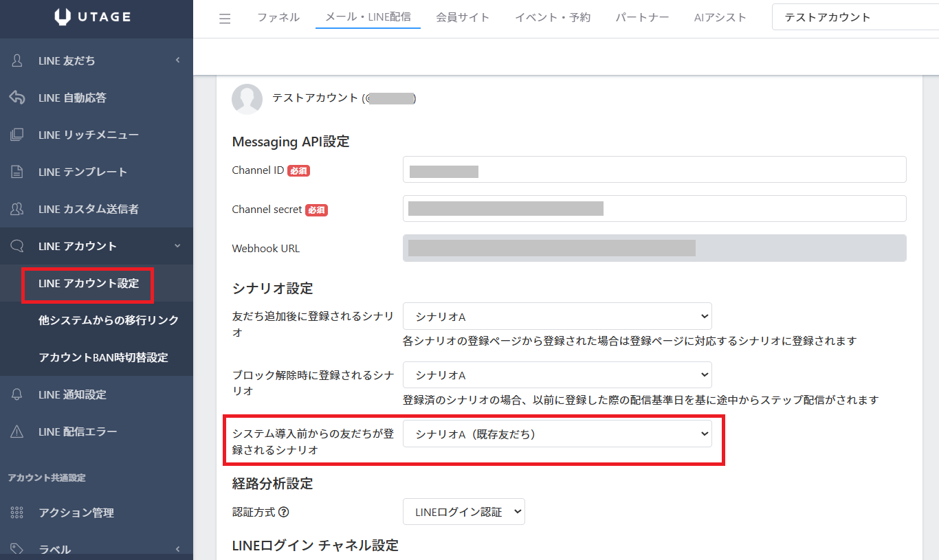This screenshot has width=939, height=560.
Task: Click the Channel ID input field
Action: [654, 170]
